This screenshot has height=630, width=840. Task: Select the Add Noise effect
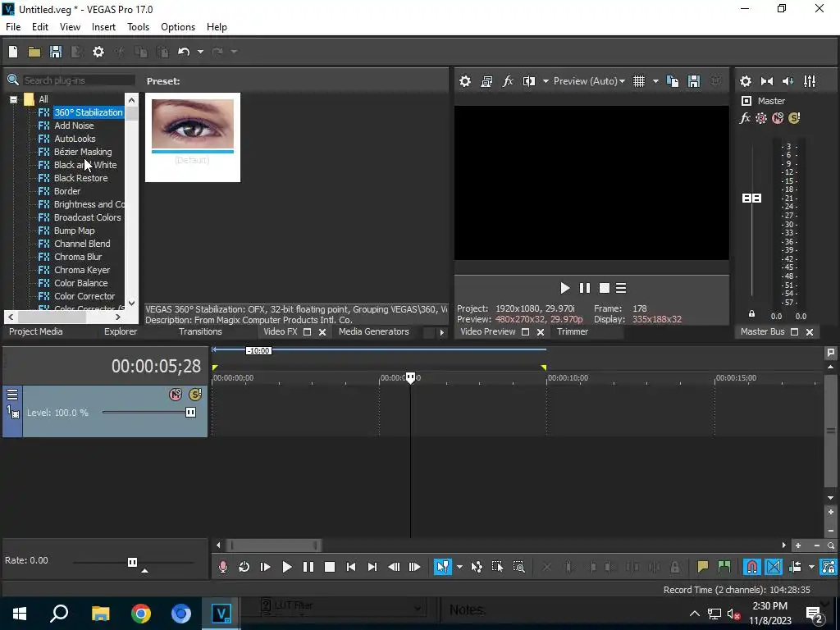click(x=74, y=126)
